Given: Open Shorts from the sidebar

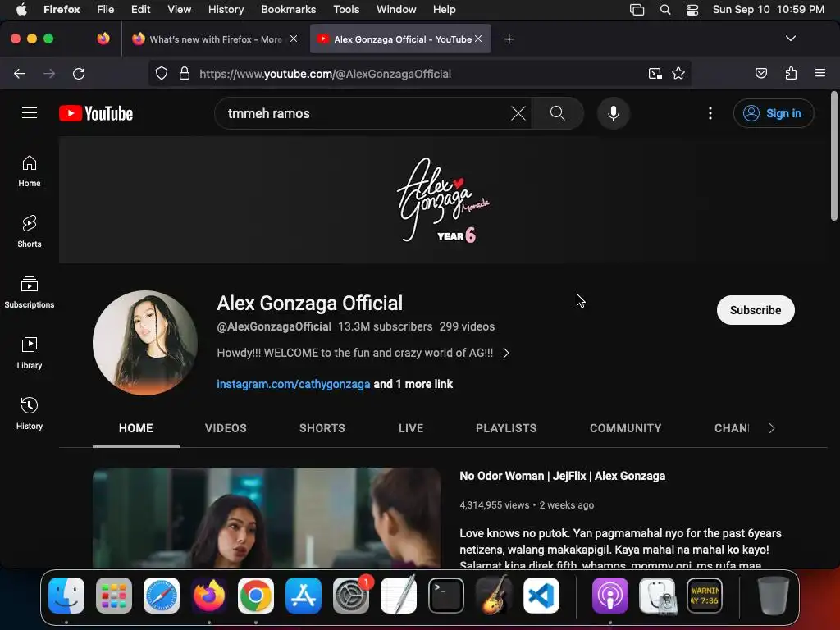Looking at the screenshot, I should click(x=30, y=232).
